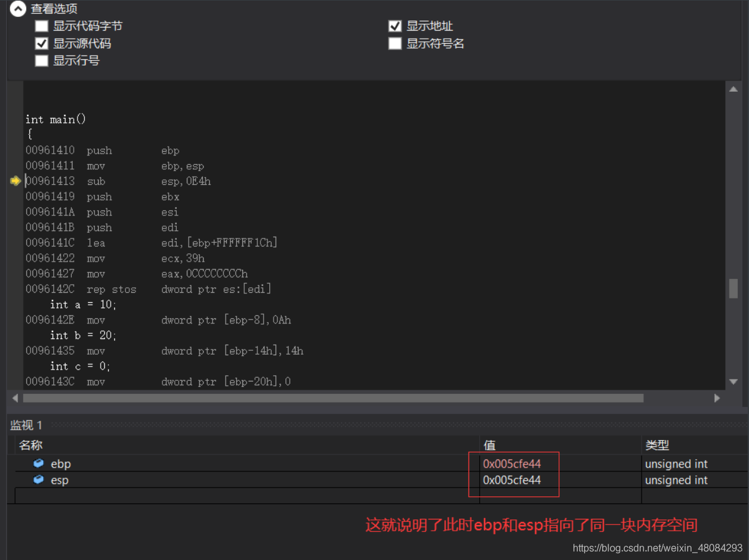Click the horizontal scrollbar thumb

click(333, 398)
